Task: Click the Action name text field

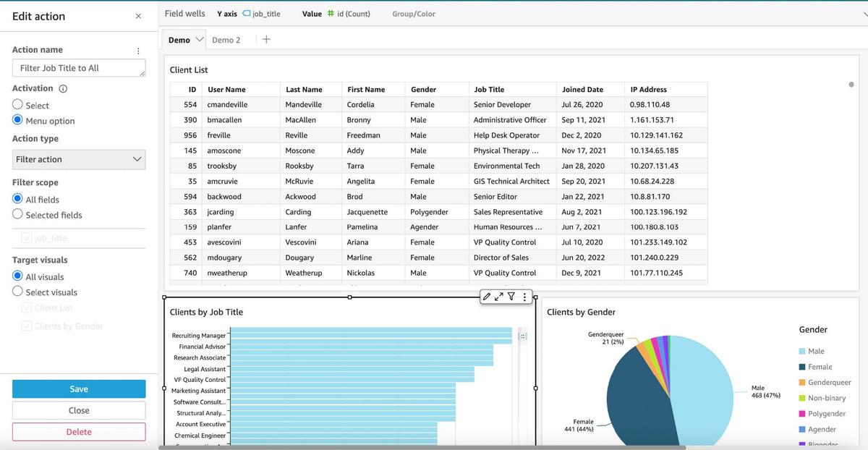Action: (x=79, y=68)
